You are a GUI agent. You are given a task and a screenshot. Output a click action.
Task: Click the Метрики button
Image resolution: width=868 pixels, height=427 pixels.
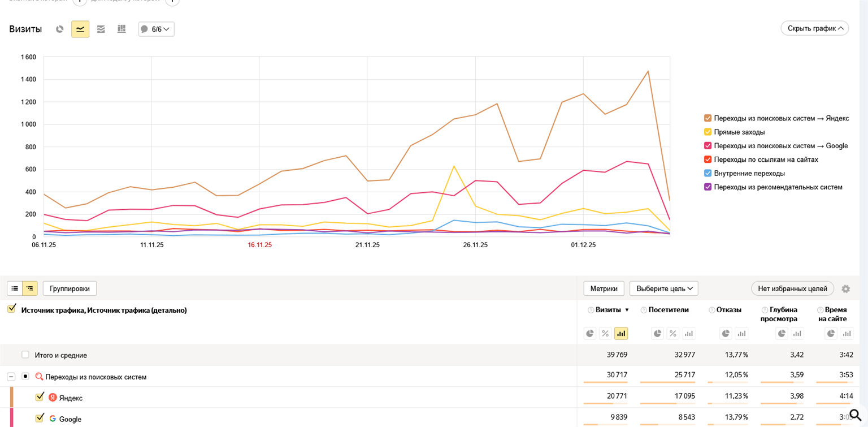click(x=604, y=288)
